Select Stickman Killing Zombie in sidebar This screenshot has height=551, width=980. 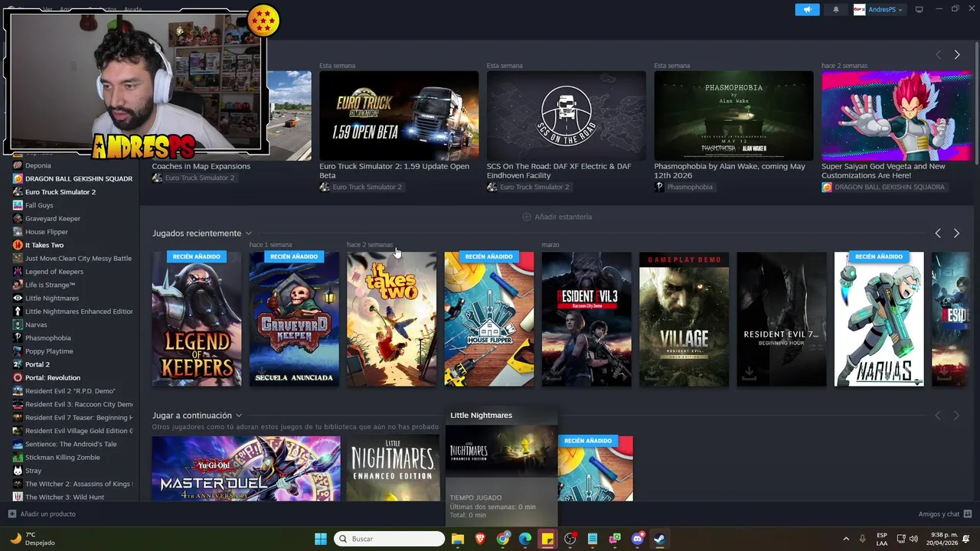(63, 458)
